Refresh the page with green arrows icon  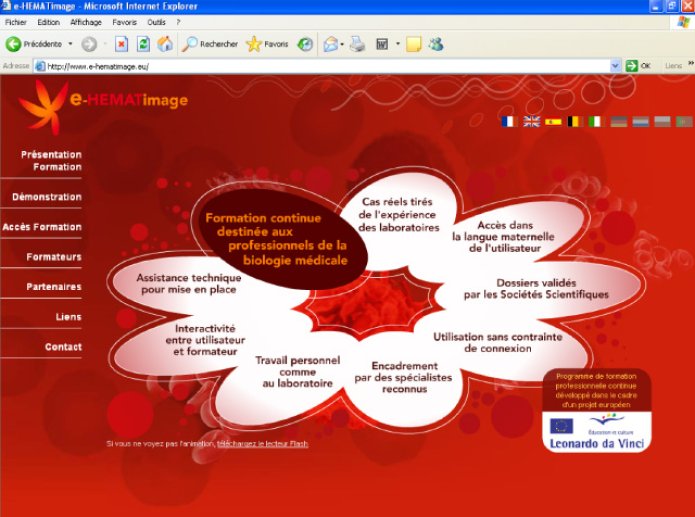(143, 44)
